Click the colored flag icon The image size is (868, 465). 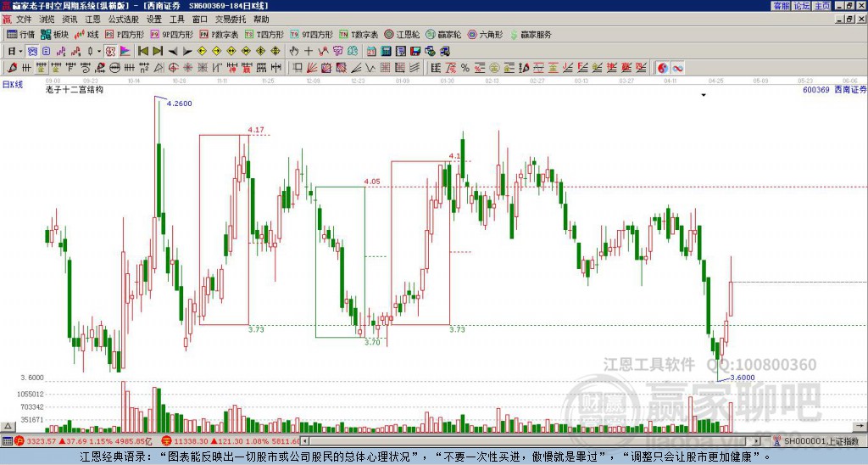click(x=125, y=51)
